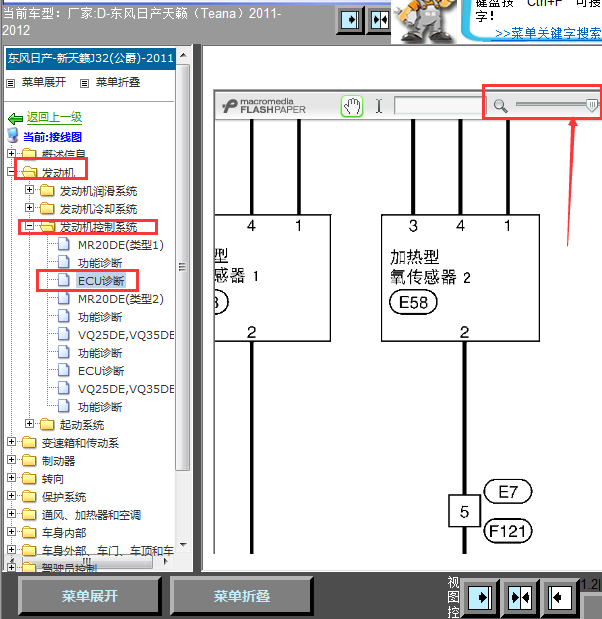Viewport: 602px width, 619px height.
Task: Click the tree panel scroll-up arrow
Action: pyautogui.click(x=183, y=55)
